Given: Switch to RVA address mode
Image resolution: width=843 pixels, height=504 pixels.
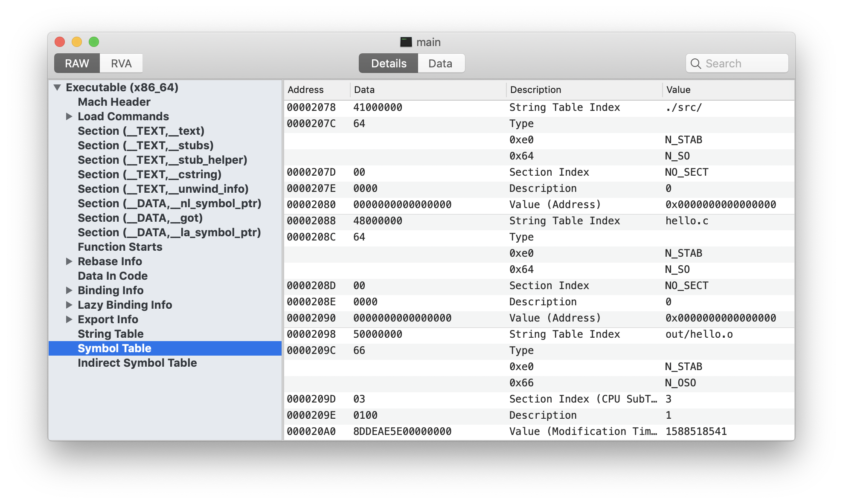Looking at the screenshot, I should (x=121, y=64).
